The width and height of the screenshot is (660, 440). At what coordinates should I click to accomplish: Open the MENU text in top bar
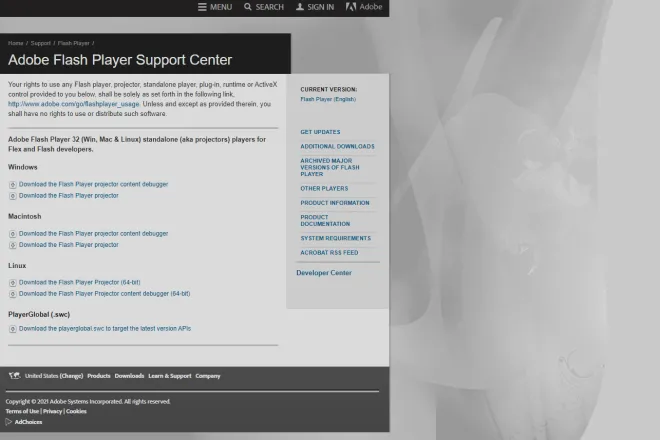click(221, 7)
